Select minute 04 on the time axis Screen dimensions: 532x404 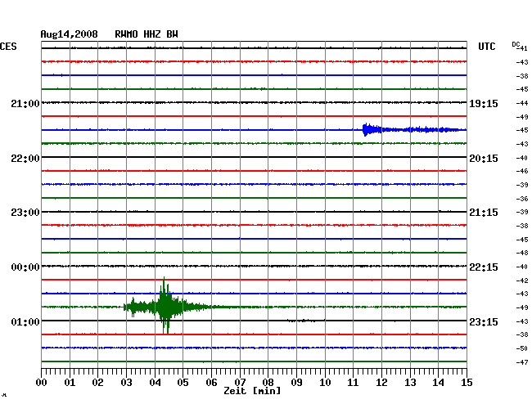(x=155, y=383)
